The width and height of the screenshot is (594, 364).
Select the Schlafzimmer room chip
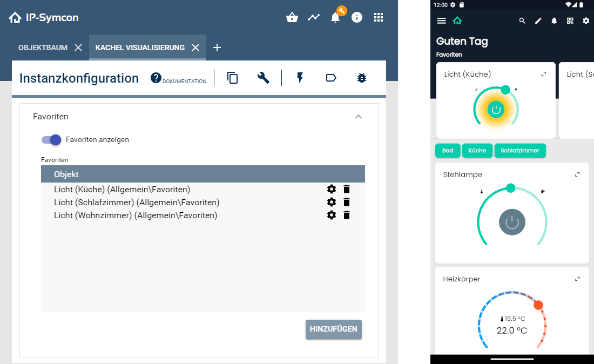tap(520, 151)
